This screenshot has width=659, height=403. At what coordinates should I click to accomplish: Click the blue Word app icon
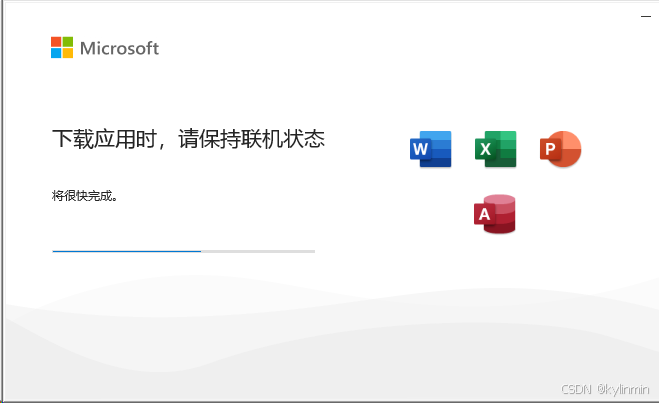(x=431, y=149)
